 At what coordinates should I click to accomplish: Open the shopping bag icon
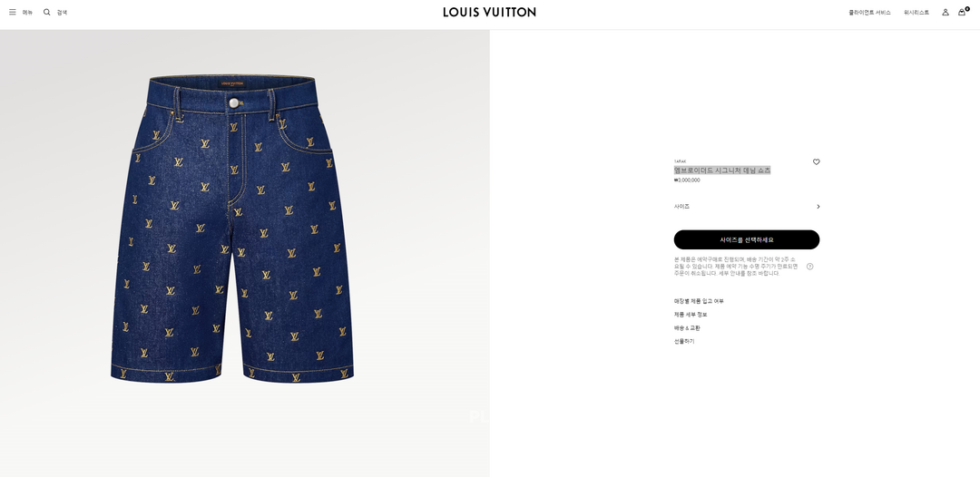tap(962, 12)
